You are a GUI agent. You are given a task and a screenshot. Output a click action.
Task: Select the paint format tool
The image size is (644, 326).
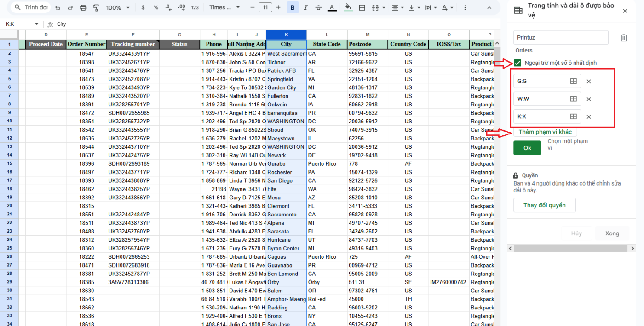pos(96,8)
